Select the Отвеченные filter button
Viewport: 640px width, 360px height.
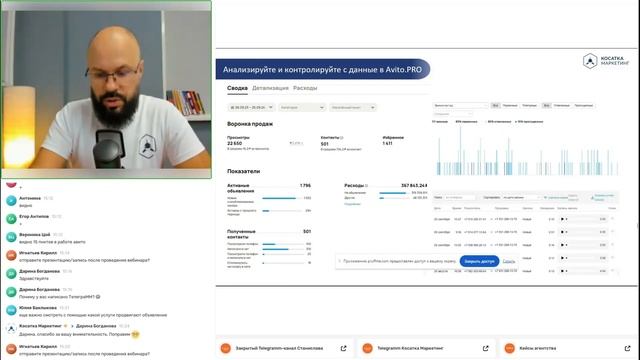562,106
